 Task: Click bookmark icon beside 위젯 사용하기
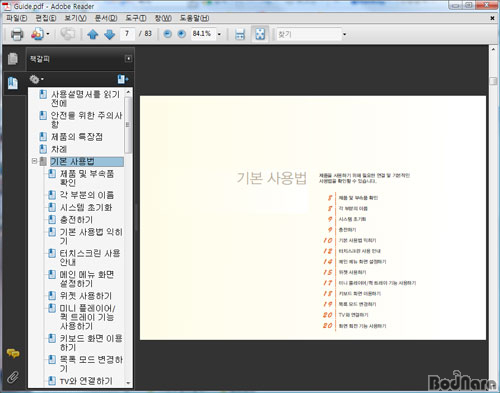(x=52, y=295)
